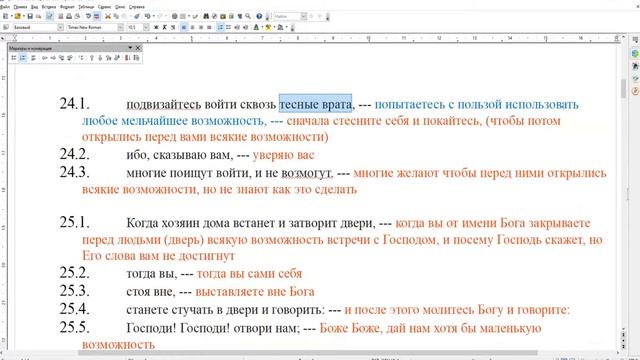Toggle automatic spell checking icon

97,16
